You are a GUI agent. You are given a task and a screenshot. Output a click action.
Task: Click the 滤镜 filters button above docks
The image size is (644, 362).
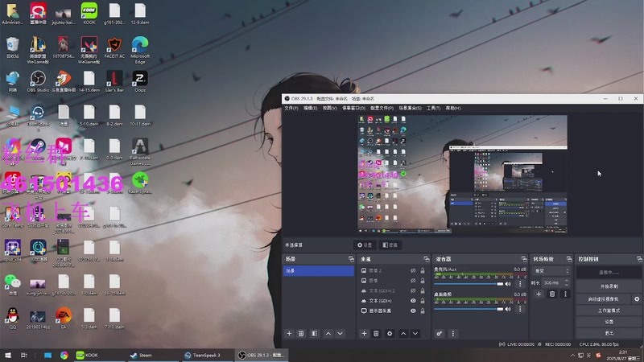tap(390, 245)
